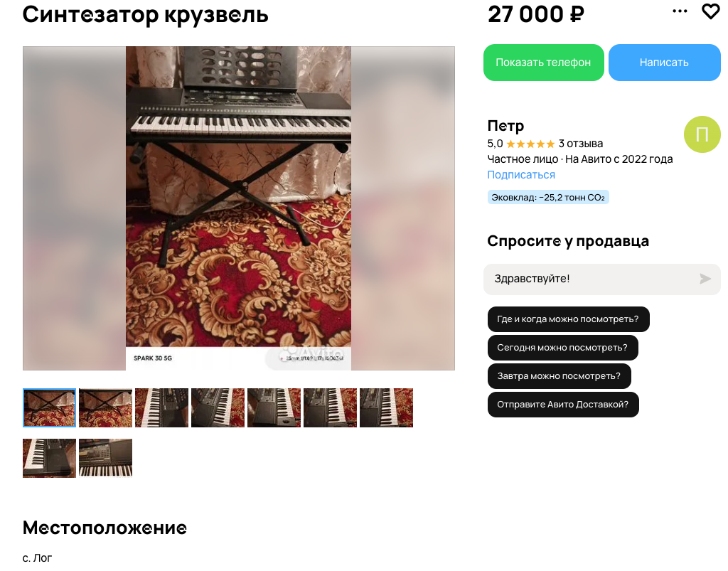Screen dimensions: 728x571
Task: Follow seller via Подписаться link
Action: [x=521, y=175]
